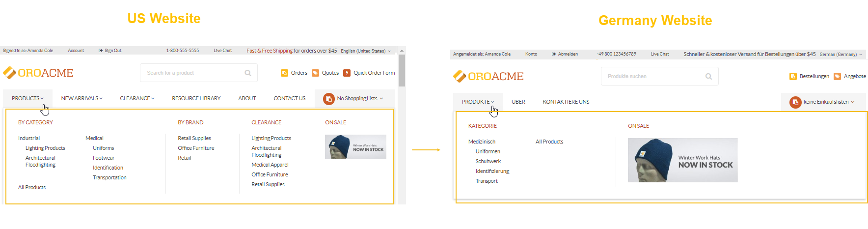
Task: Select Footwear in US menu
Action: coord(104,158)
